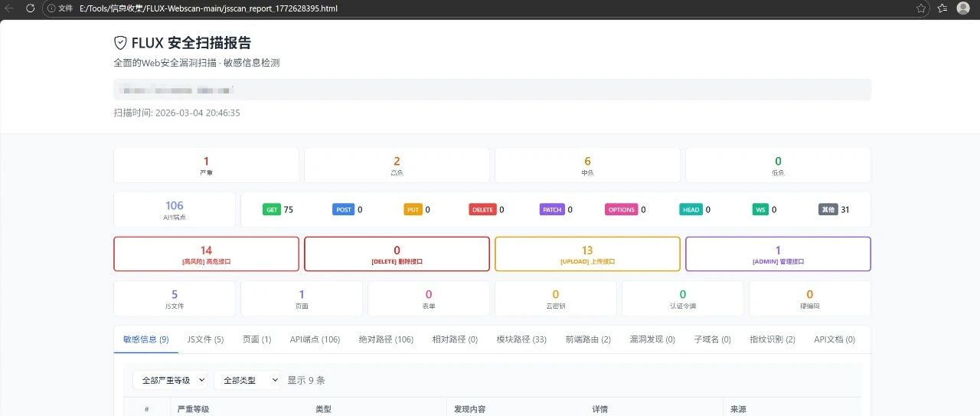Viewport: 980px width, 416px height.
Task: Switch to the JS文件 (5) tab
Action: [x=206, y=339]
